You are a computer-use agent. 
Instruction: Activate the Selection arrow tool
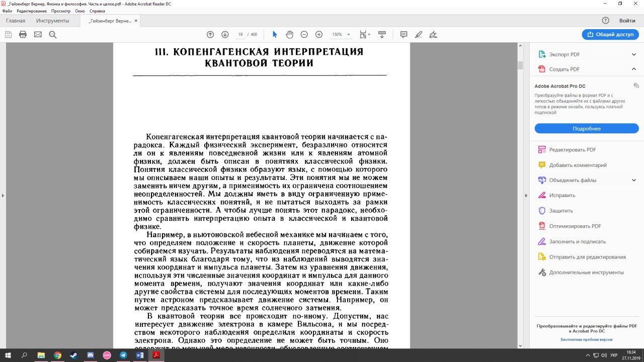tap(275, 34)
